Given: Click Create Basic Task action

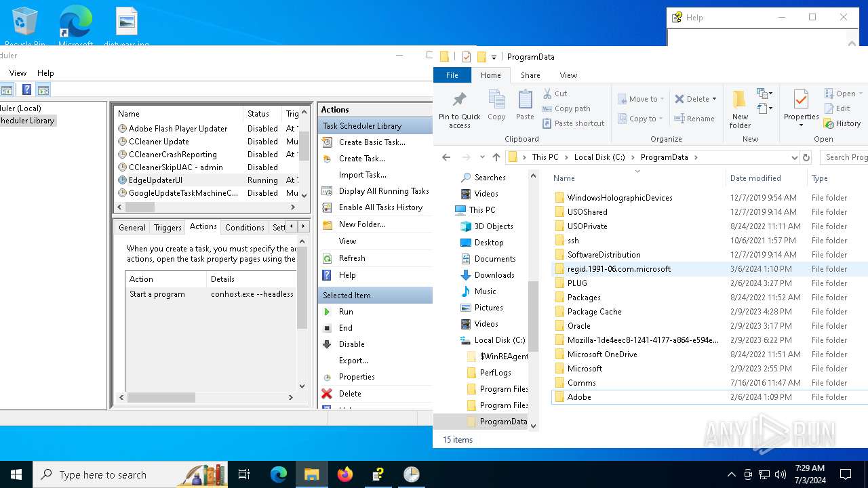Looking at the screenshot, I should (x=372, y=142).
